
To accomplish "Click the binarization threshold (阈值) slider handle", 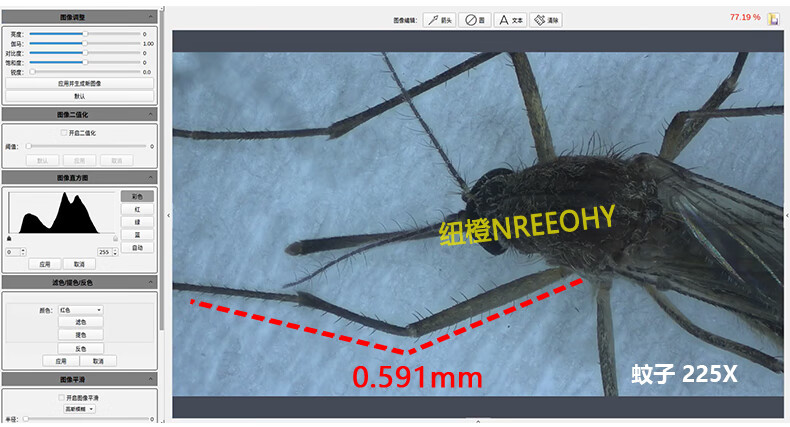I will tap(29, 146).
